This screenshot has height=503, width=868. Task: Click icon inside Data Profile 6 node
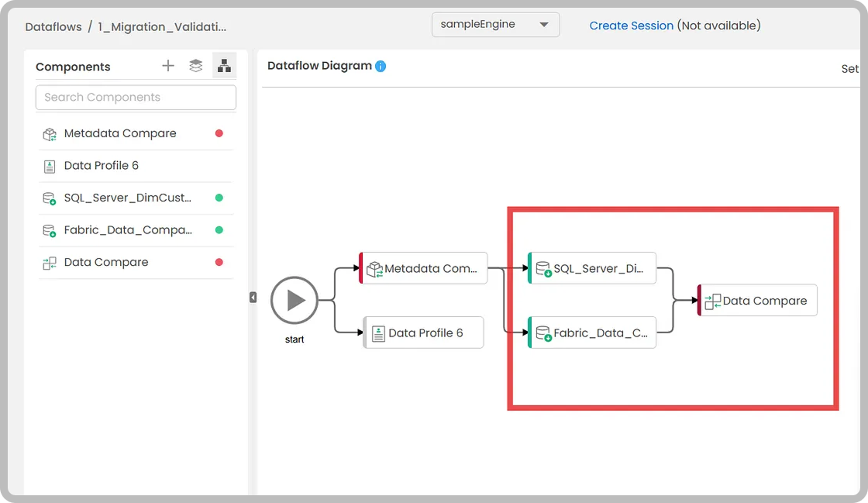tap(379, 334)
